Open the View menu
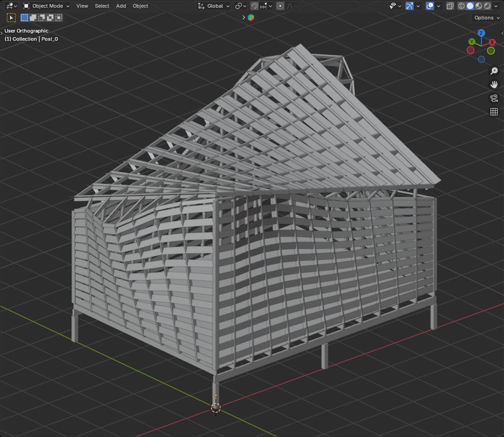The height and width of the screenshot is (437, 504). [82, 6]
